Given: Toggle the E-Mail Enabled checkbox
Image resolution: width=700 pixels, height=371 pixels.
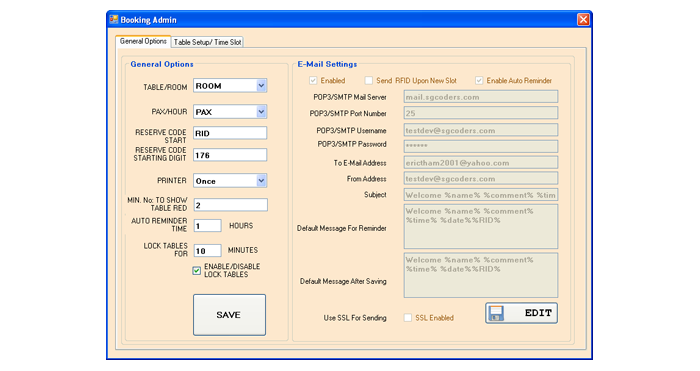Looking at the screenshot, I should 313,80.
